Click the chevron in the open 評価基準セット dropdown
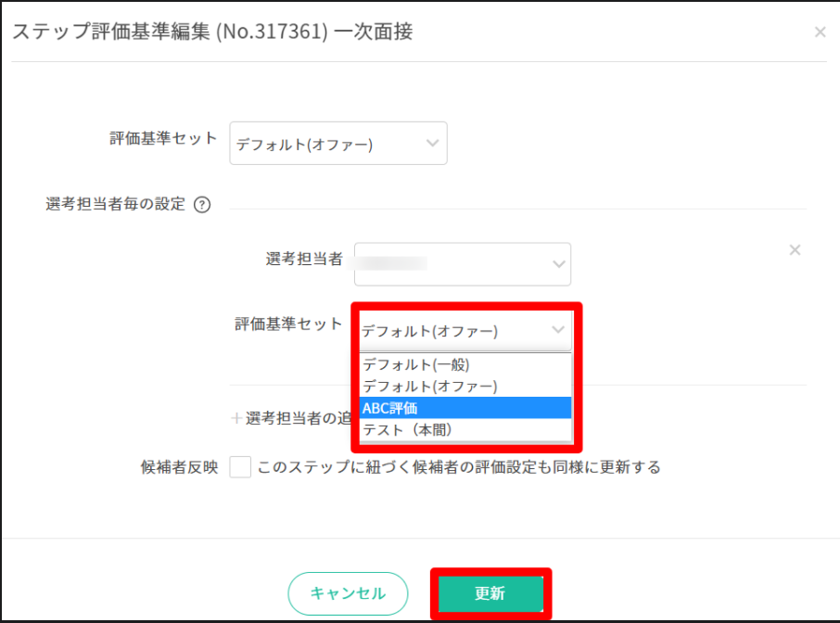 click(x=557, y=330)
